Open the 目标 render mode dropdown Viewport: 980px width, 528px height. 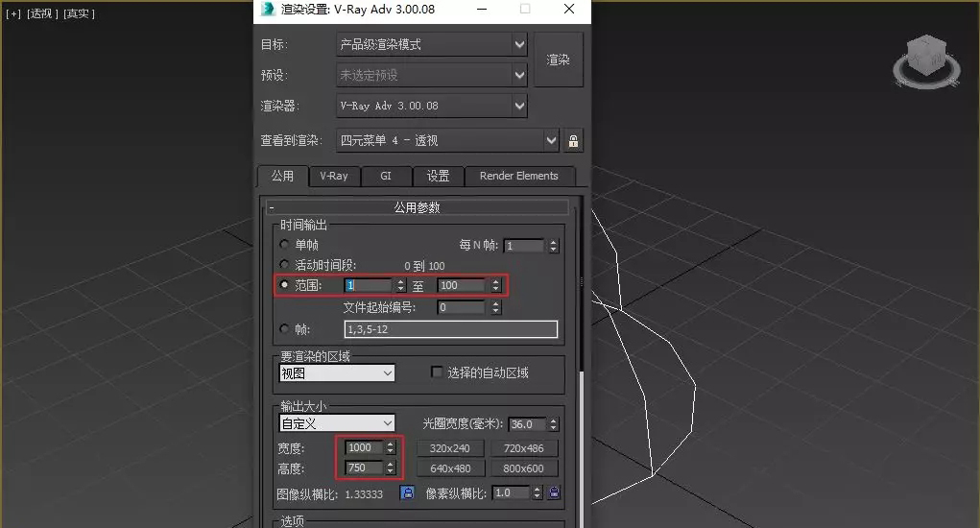point(432,44)
